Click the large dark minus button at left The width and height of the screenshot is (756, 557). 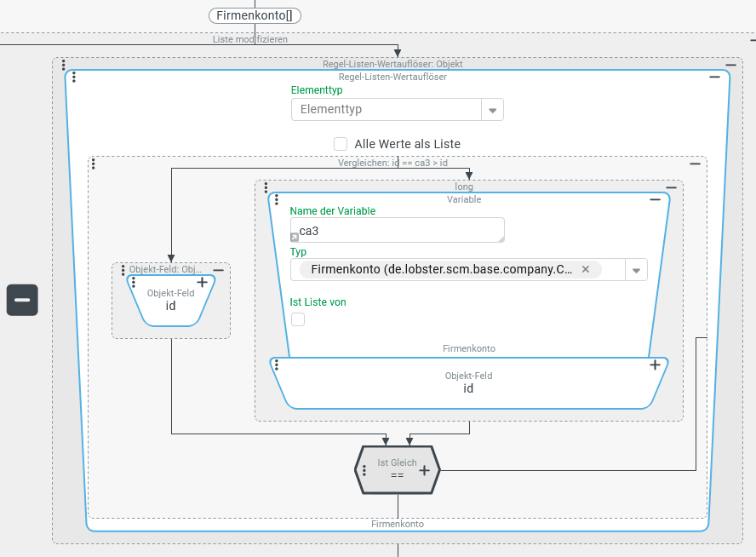click(22, 300)
